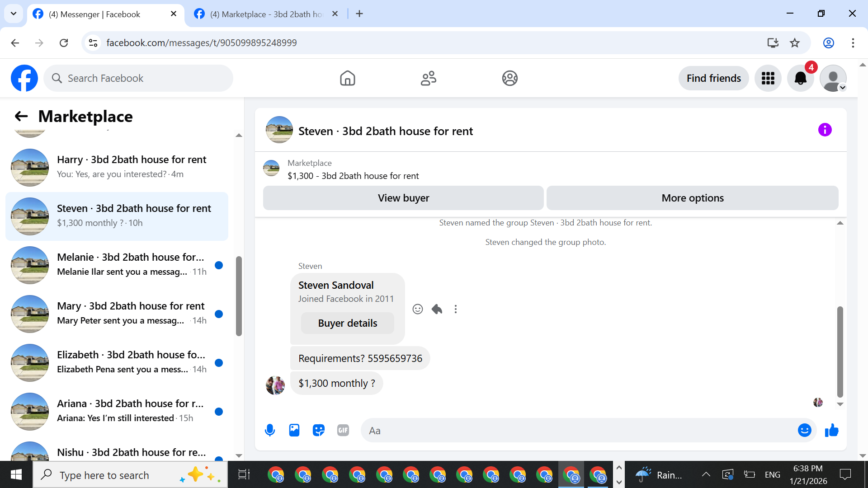Image resolution: width=868 pixels, height=488 pixels.
Task: Send a thumbs-up like
Action: 831,430
